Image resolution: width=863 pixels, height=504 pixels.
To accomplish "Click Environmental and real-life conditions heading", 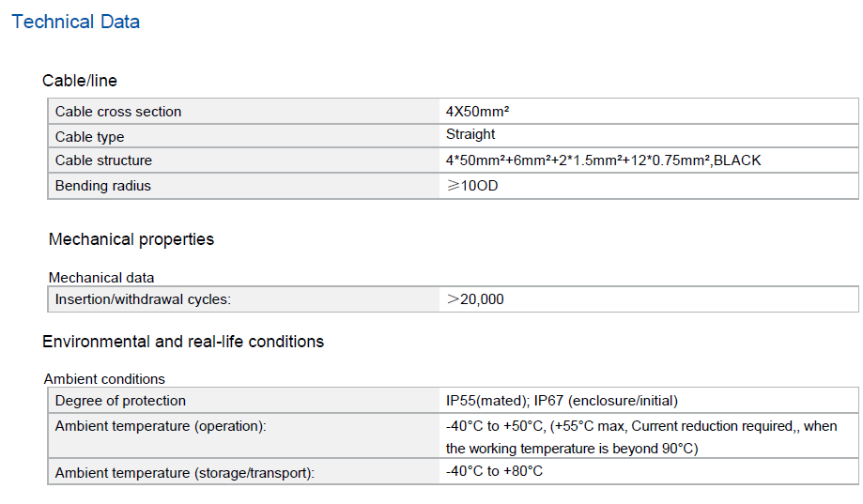I will [x=183, y=342].
